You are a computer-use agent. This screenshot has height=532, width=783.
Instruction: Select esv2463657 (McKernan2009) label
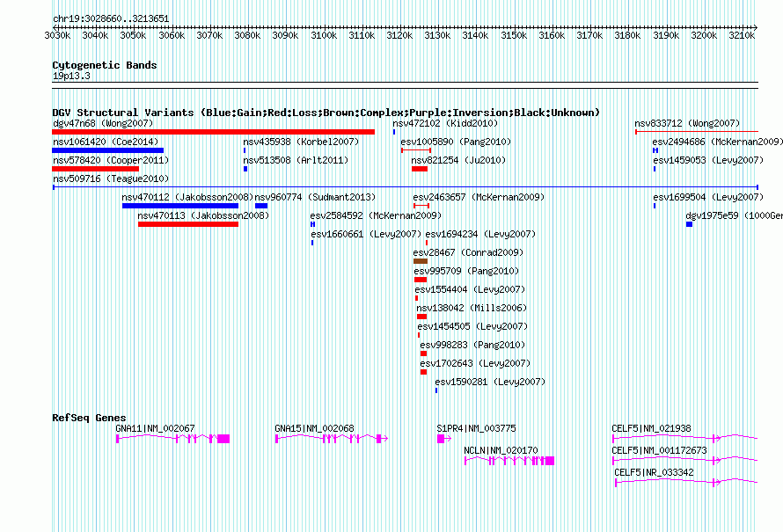coord(479,197)
